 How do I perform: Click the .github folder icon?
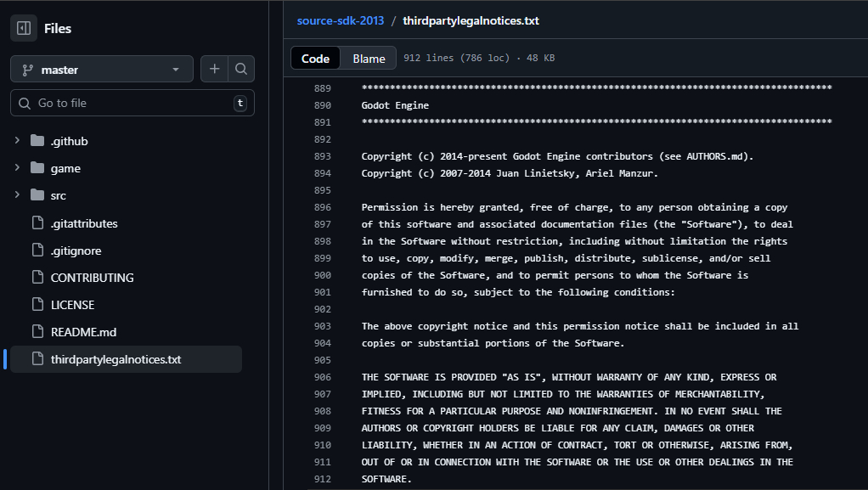37,141
